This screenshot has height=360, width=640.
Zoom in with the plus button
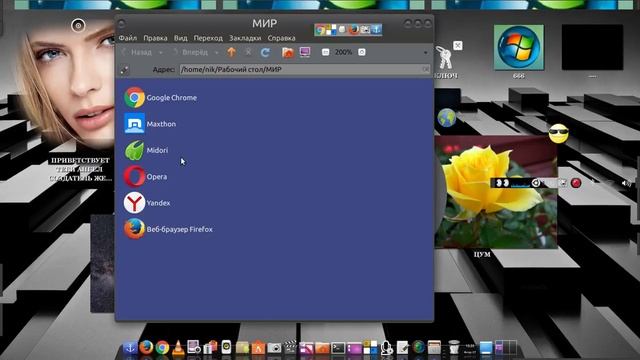(x=362, y=52)
